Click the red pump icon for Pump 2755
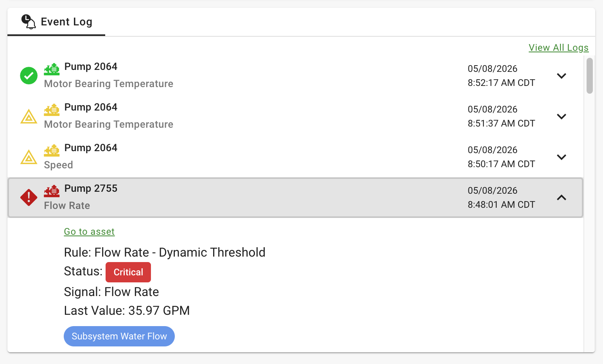Viewport: 603px width, 364px height. 52,191
